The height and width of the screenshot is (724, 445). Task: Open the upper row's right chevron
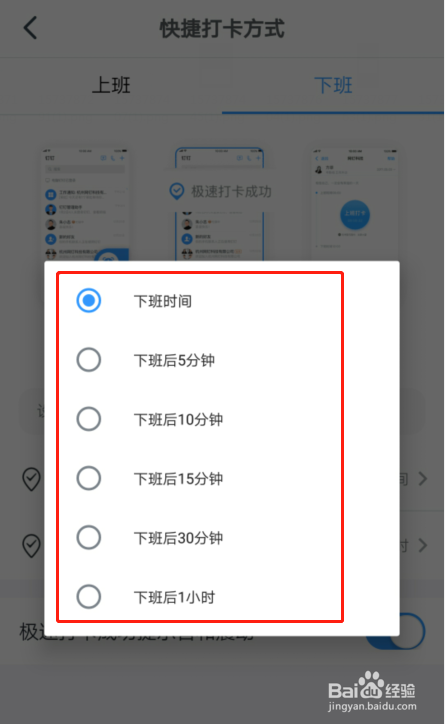click(x=422, y=479)
